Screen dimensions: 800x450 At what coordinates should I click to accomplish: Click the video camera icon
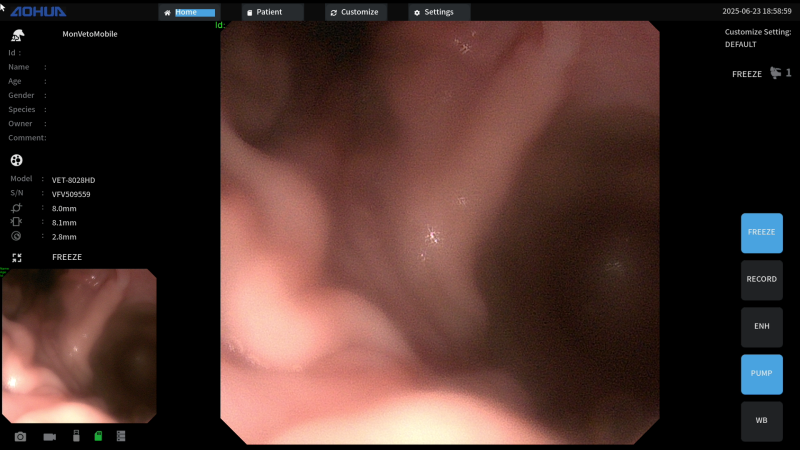click(x=49, y=437)
